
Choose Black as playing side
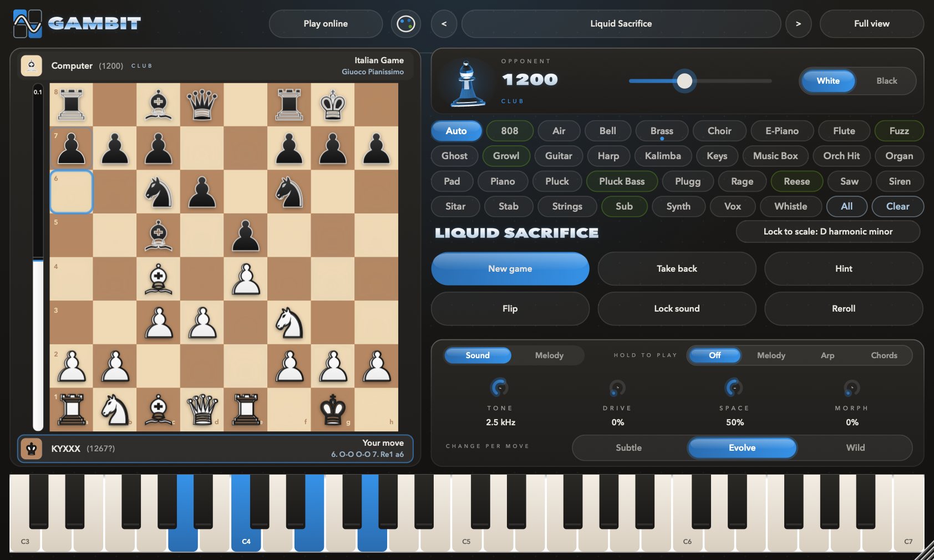(886, 81)
